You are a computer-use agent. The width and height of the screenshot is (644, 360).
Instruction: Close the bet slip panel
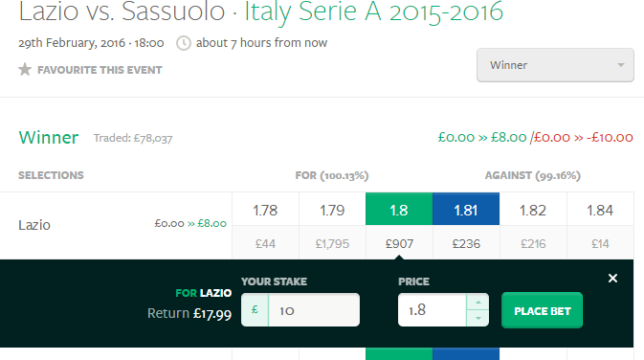(x=612, y=279)
